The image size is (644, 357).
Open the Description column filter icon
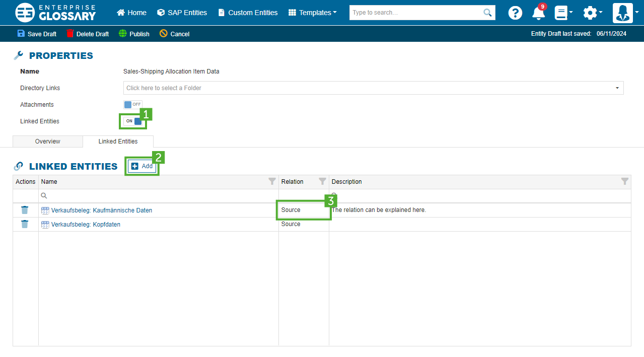pyautogui.click(x=624, y=181)
